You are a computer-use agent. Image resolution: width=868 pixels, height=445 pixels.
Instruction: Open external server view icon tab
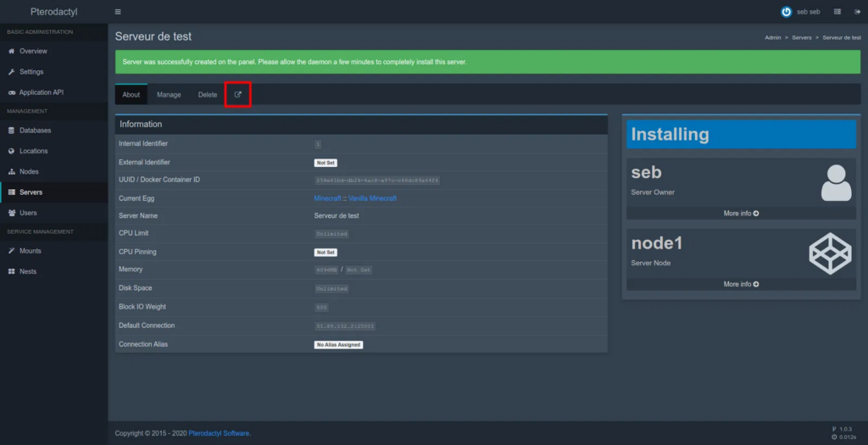tap(238, 95)
